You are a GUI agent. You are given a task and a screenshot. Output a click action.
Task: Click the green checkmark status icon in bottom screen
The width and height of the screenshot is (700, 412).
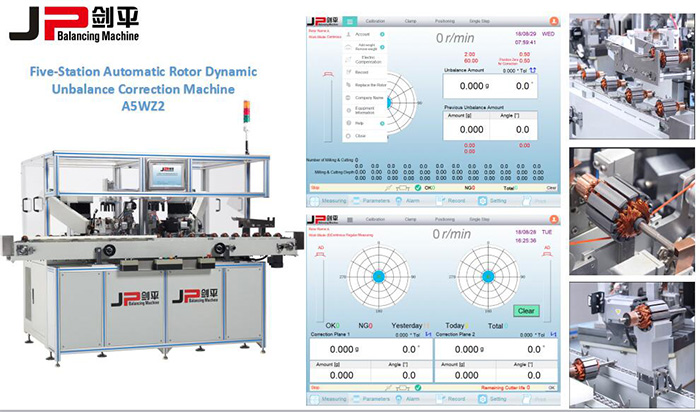(418, 387)
